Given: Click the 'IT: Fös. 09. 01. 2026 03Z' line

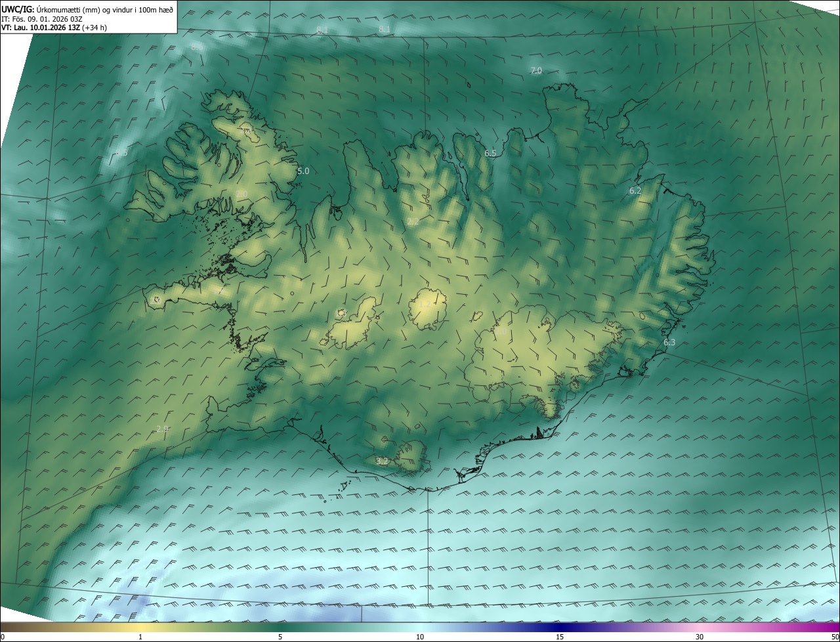Looking at the screenshot, I should click(x=42, y=18).
